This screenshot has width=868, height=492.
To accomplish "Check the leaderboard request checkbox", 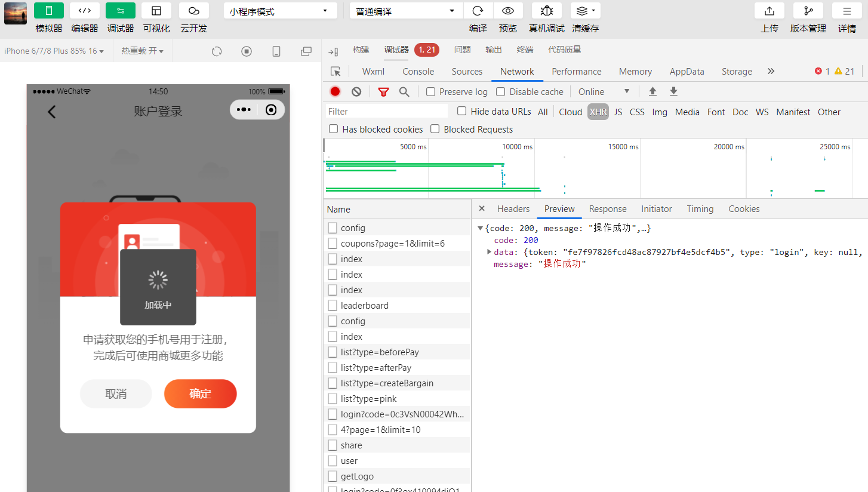I will [333, 305].
